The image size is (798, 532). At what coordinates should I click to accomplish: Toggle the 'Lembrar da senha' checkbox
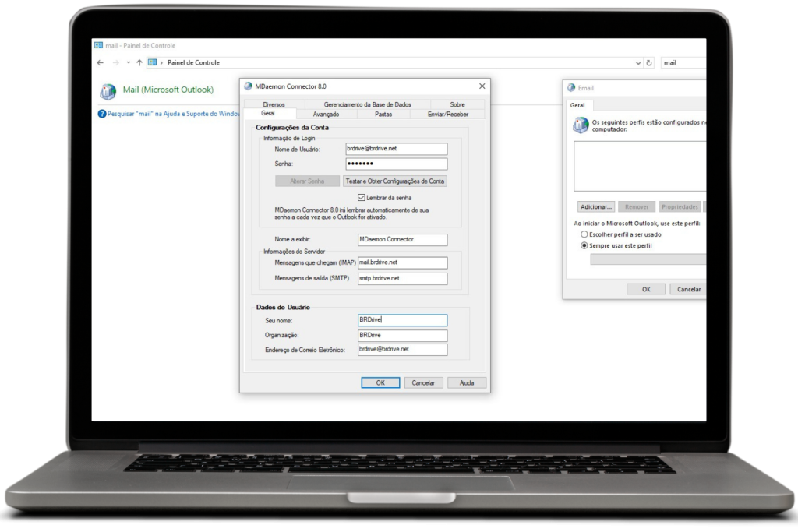[362, 197]
